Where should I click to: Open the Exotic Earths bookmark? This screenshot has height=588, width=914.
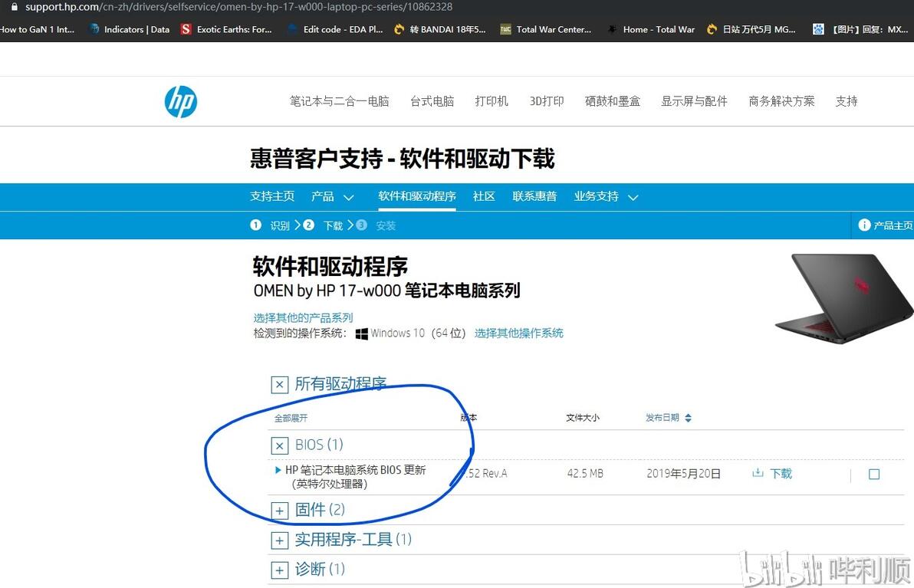tap(226, 29)
